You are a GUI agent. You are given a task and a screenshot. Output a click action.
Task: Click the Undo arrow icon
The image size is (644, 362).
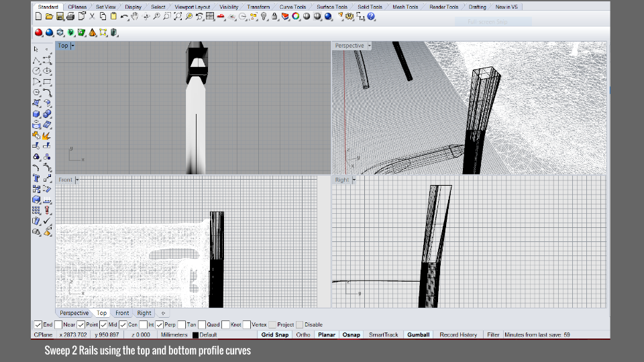tap(124, 16)
